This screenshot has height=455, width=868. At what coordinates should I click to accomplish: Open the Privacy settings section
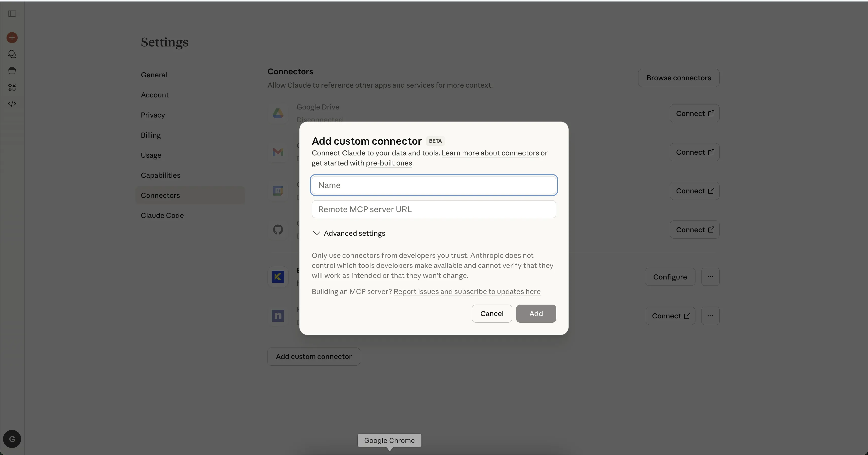153,115
